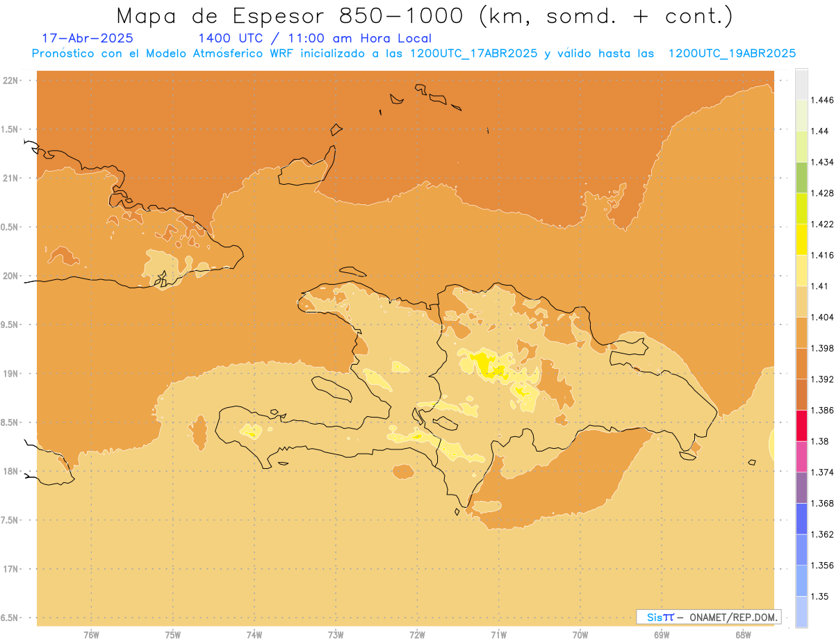Click the longitude label '76W'
Screen dimensions: 834x644
click(x=91, y=636)
